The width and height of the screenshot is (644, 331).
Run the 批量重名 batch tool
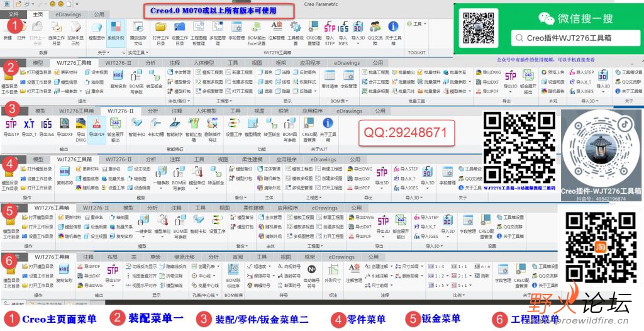429,91
